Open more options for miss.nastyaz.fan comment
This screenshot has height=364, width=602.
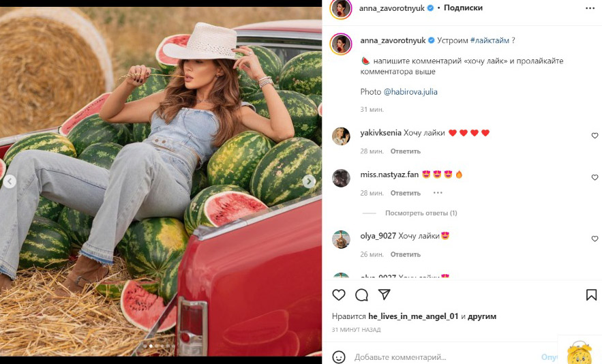pos(438,193)
